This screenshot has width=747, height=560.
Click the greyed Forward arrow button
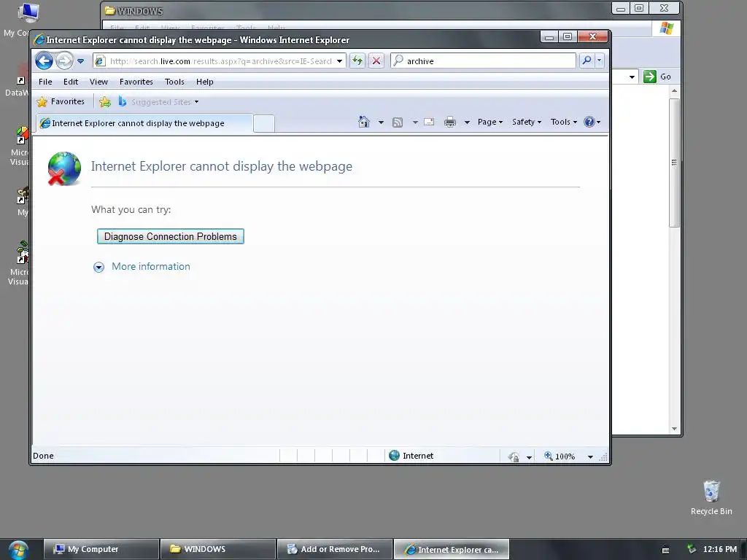(x=64, y=61)
